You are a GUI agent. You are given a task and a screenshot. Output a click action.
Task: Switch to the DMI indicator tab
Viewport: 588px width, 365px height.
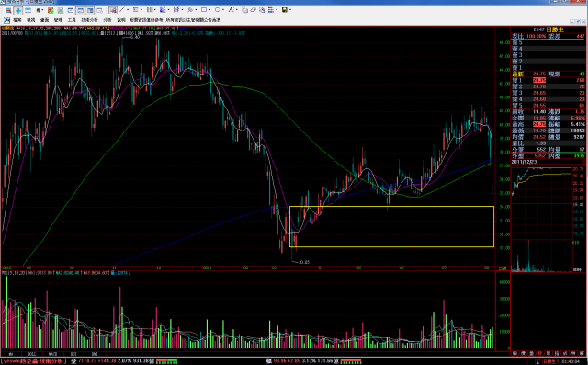click(x=95, y=354)
